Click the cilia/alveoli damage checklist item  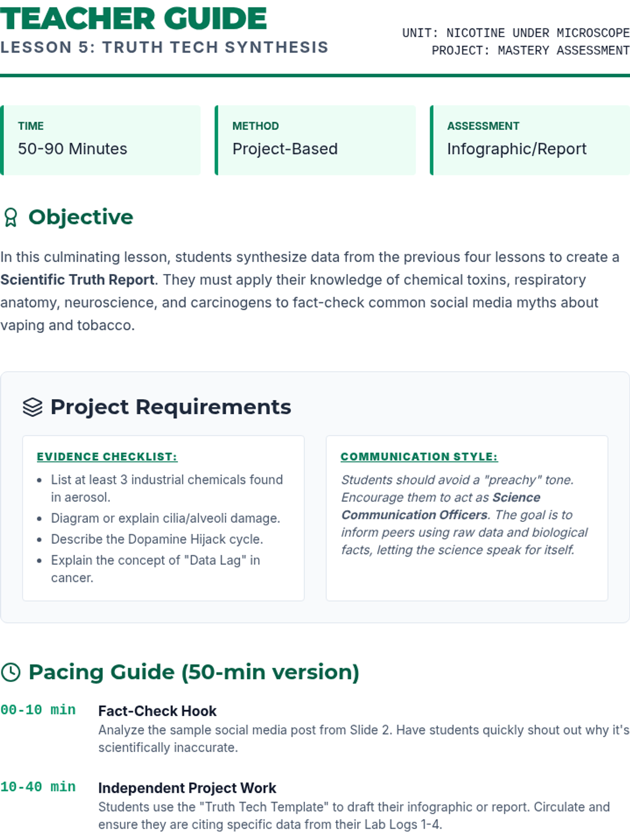[x=165, y=518]
